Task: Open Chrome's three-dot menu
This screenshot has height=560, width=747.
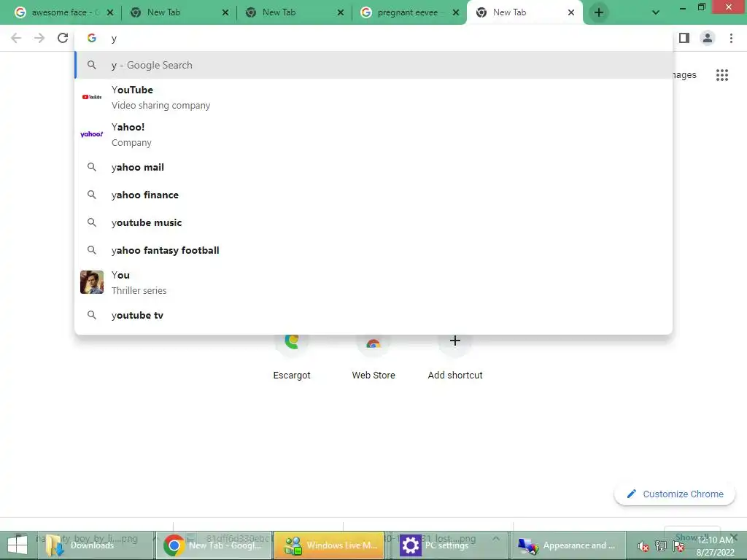Action: tap(731, 38)
